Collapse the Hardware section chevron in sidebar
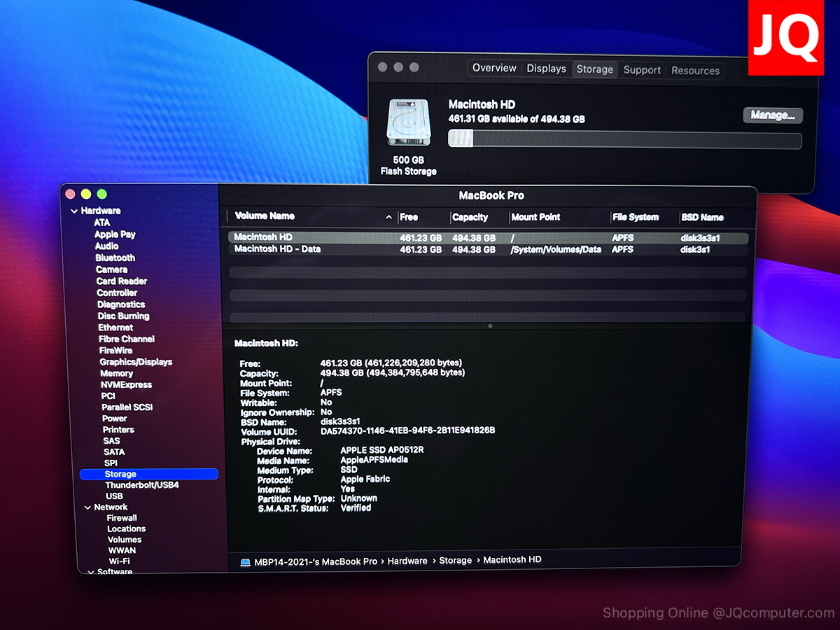 74,211
